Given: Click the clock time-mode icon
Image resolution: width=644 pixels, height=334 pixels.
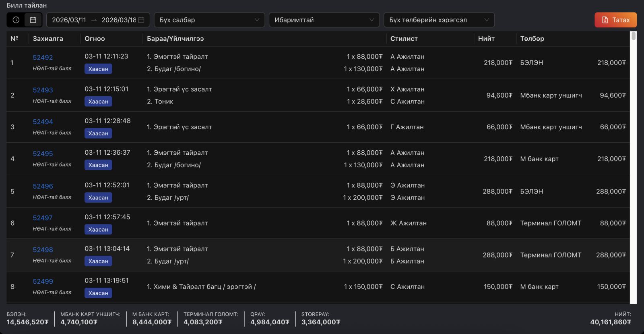Looking at the screenshot, I should 16,20.
